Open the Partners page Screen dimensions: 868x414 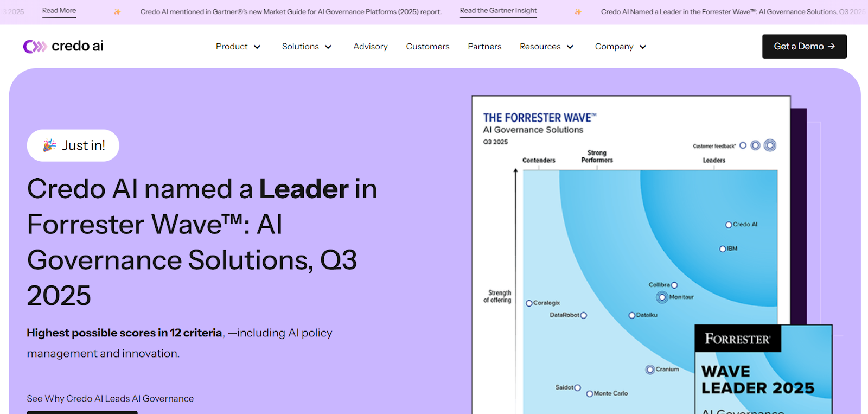point(484,47)
